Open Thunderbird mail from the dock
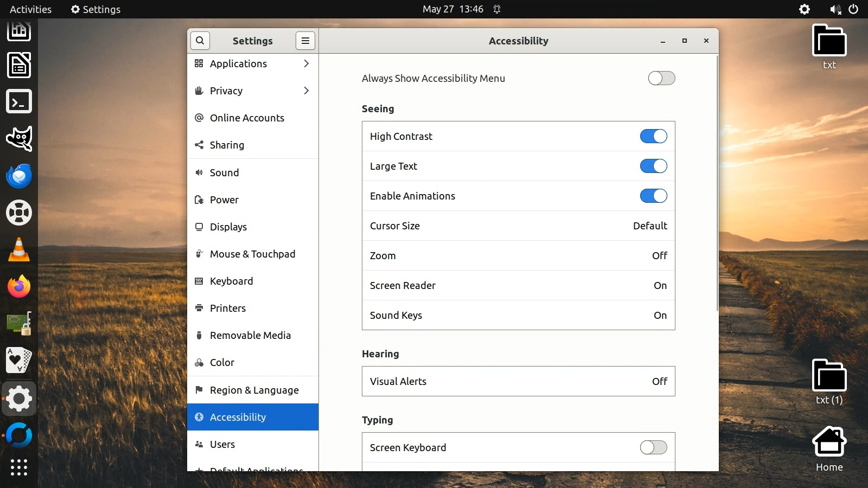868x488 pixels. pos(19,176)
